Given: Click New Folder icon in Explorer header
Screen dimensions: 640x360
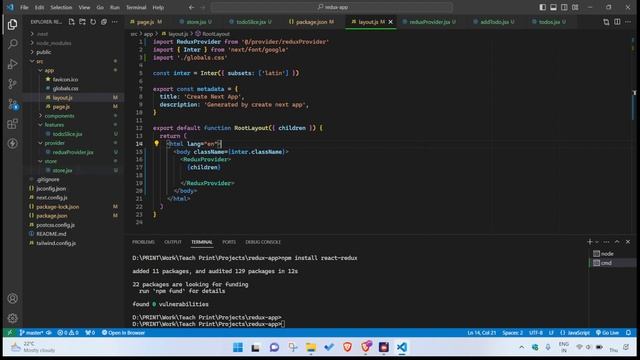Looking at the screenshot, I should click(82, 22).
